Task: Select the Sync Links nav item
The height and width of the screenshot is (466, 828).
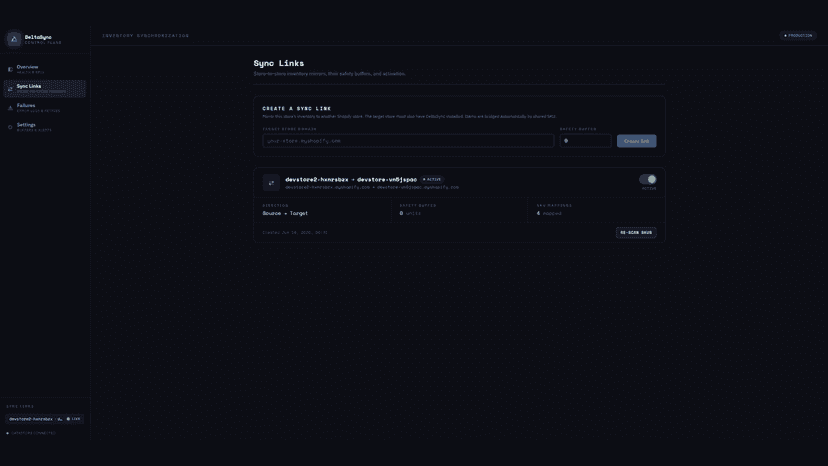Action: pyautogui.click(x=45, y=89)
